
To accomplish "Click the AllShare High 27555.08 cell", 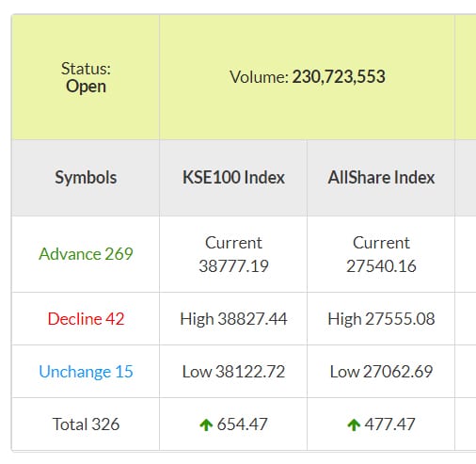I will (x=381, y=319).
